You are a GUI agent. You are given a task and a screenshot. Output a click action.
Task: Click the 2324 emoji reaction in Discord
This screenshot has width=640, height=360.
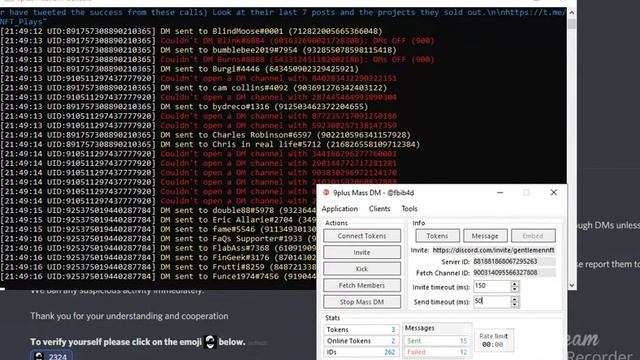pos(51,356)
